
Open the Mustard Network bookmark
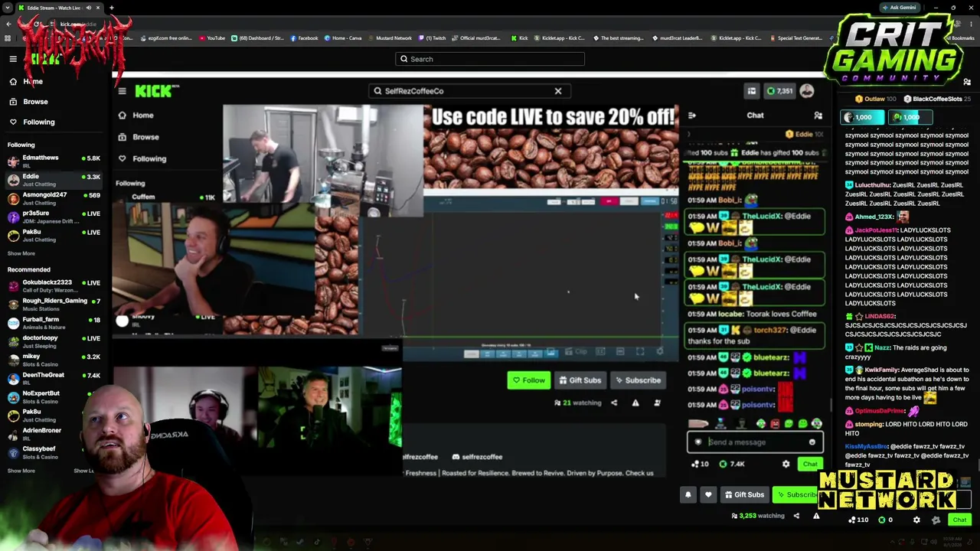click(390, 37)
